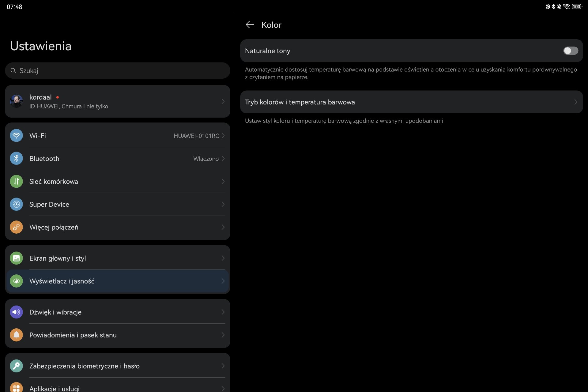Select the Wi-Fi settings entry
Viewport: 588px width, 392px height.
(x=118, y=136)
